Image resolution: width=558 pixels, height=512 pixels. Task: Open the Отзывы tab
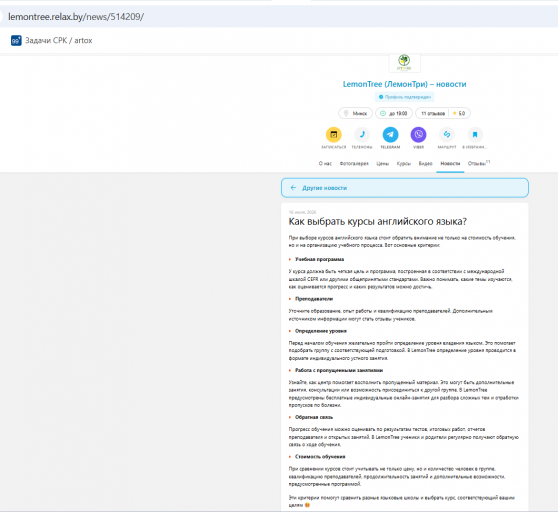coord(479,163)
